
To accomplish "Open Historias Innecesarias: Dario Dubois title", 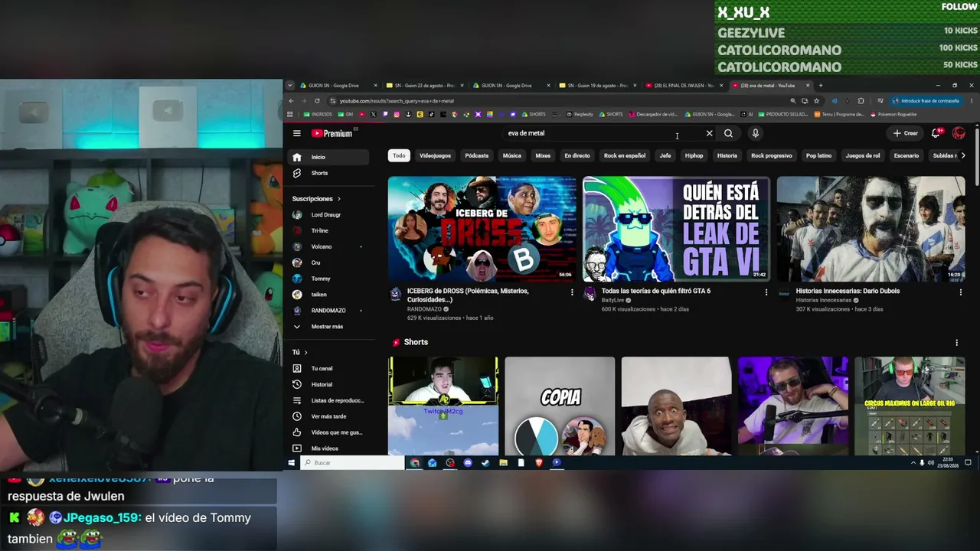I will [x=848, y=291].
